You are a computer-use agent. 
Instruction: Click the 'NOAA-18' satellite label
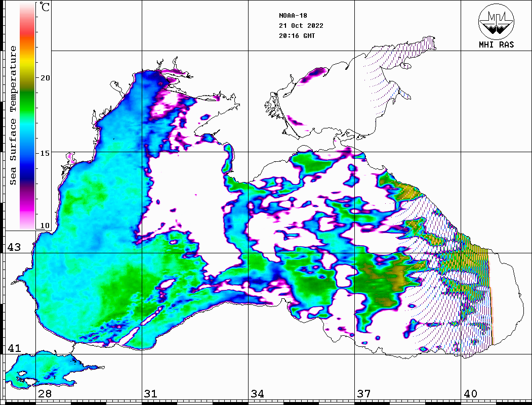[293, 16]
